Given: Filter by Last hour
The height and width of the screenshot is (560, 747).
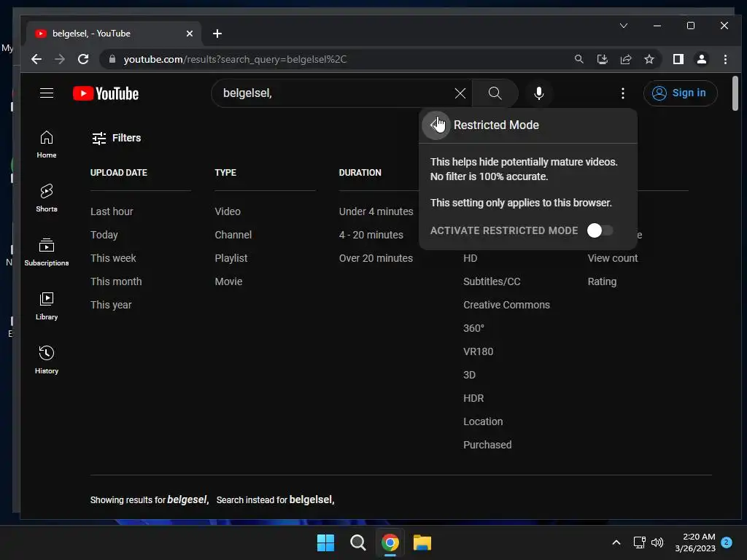Looking at the screenshot, I should 112,211.
